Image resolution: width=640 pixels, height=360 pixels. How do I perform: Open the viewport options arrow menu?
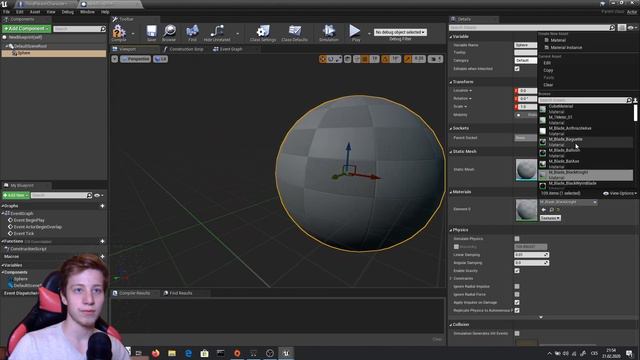[x=115, y=59]
